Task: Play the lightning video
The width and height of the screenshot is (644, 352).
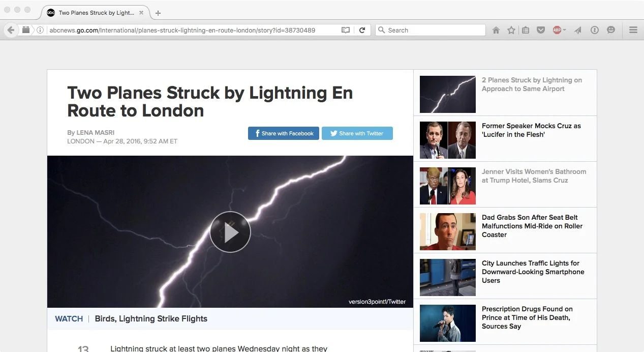Action: coord(230,232)
